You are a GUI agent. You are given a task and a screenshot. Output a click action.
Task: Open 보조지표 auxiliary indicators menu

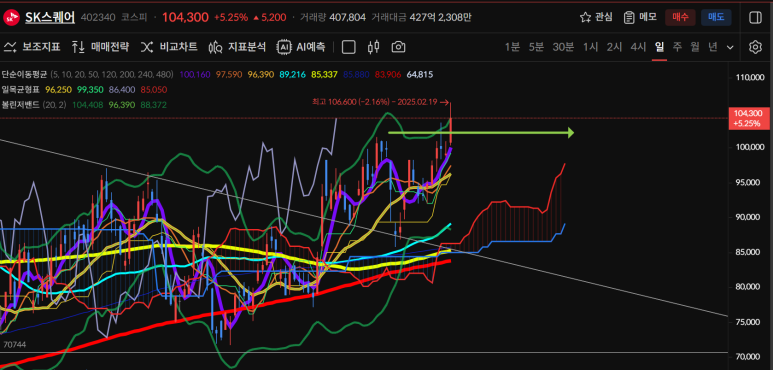click(32, 47)
